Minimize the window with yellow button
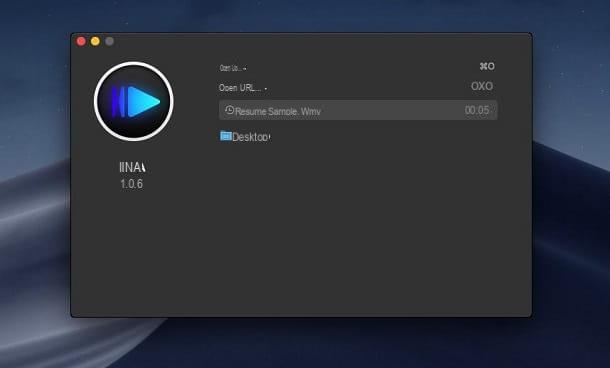 coord(95,41)
